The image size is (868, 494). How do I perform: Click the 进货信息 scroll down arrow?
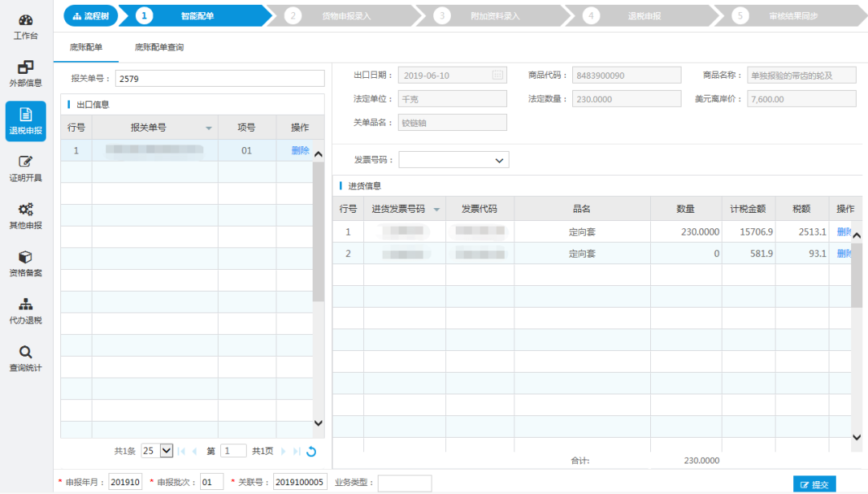[857, 437]
